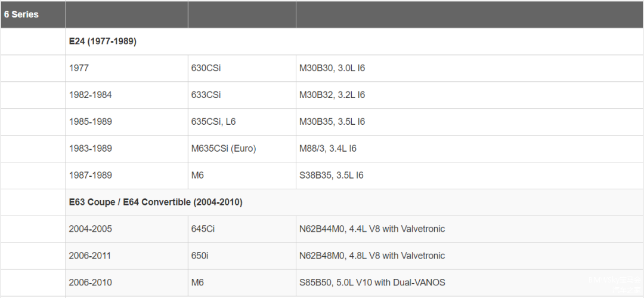Click the M30B35, 3.5L I6 engine cell

[332, 122]
